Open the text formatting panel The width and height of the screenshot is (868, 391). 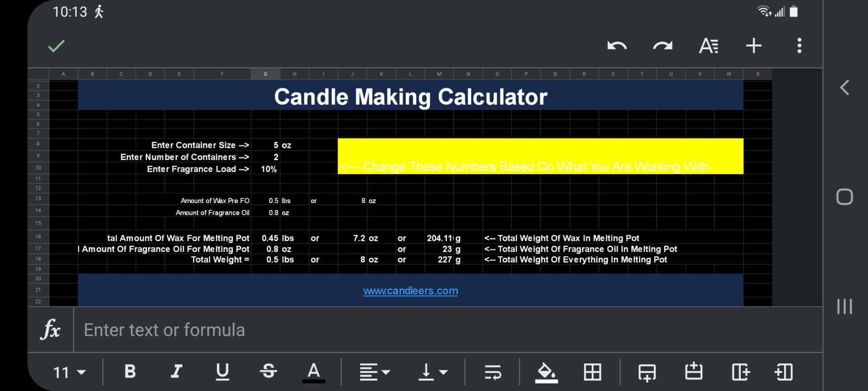point(708,46)
